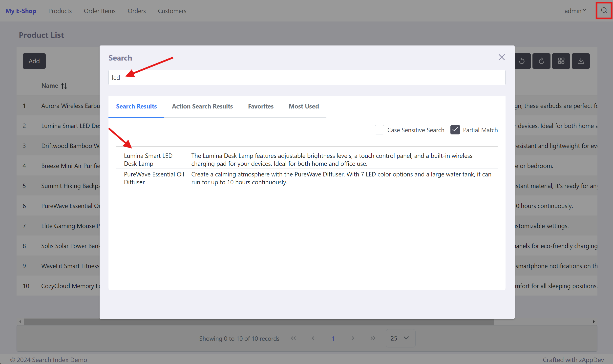Screen dimensions: 613x364
Task: Select the reset/undo icon in the toolbar
Action: point(522,61)
